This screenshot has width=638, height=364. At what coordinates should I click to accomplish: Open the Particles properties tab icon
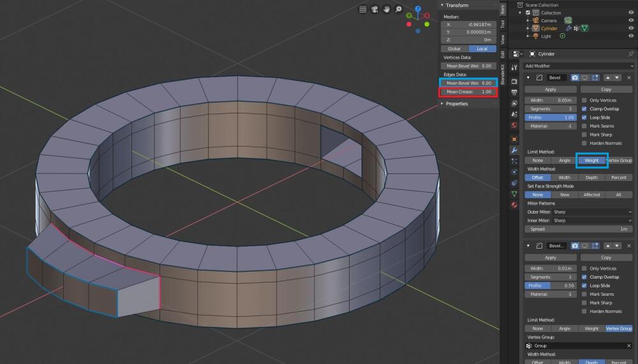tap(514, 161)
